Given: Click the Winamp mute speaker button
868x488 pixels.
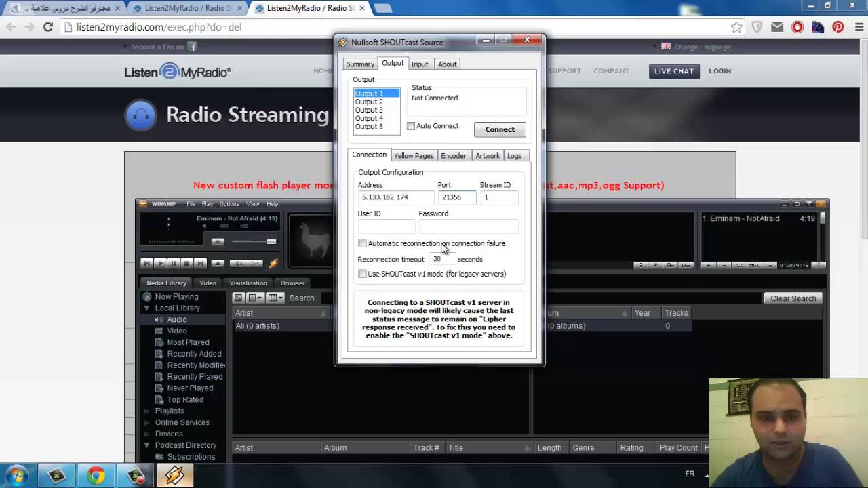Looking at the screenshot, I should (218, 241).
